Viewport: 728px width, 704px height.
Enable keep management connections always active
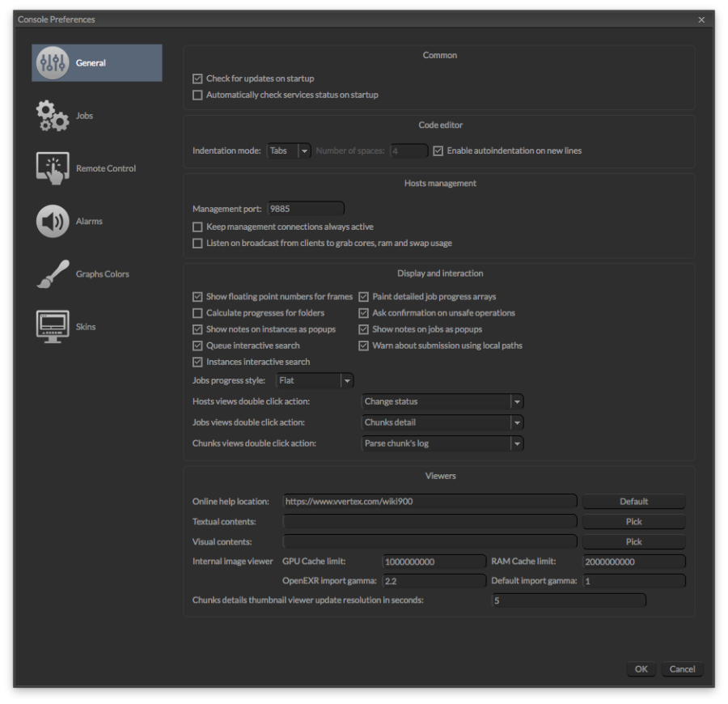click(197, 227)
